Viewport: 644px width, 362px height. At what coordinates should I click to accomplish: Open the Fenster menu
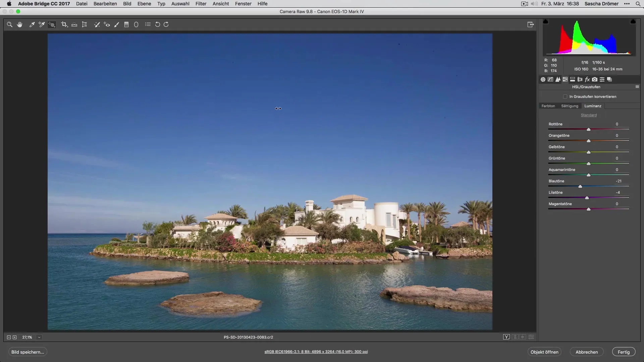pyautogui.click(x=243, y=4)
